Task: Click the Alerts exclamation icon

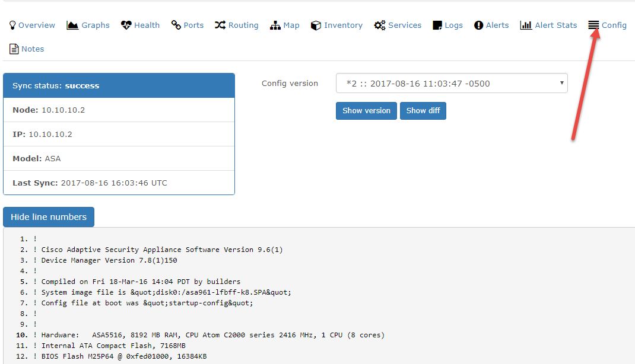Action: (x=478, y=25)
